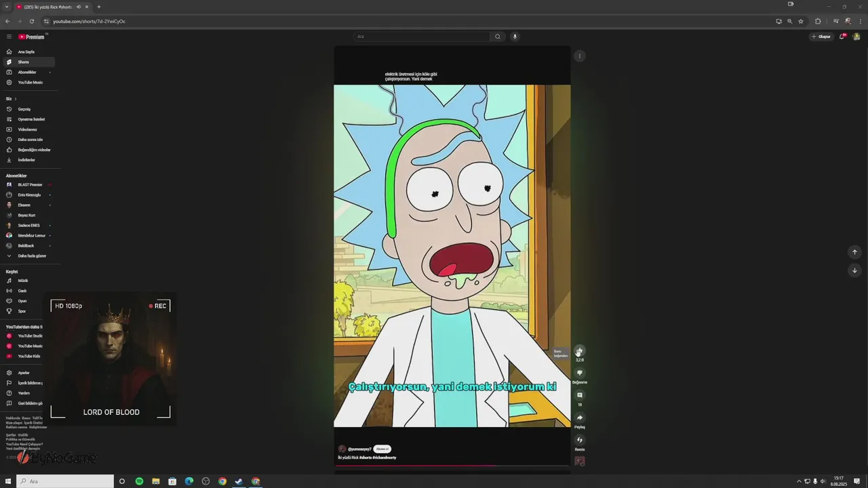Open the Mendebur Lemur subscription channel
The image size is (868, 488).
point(29,235)
